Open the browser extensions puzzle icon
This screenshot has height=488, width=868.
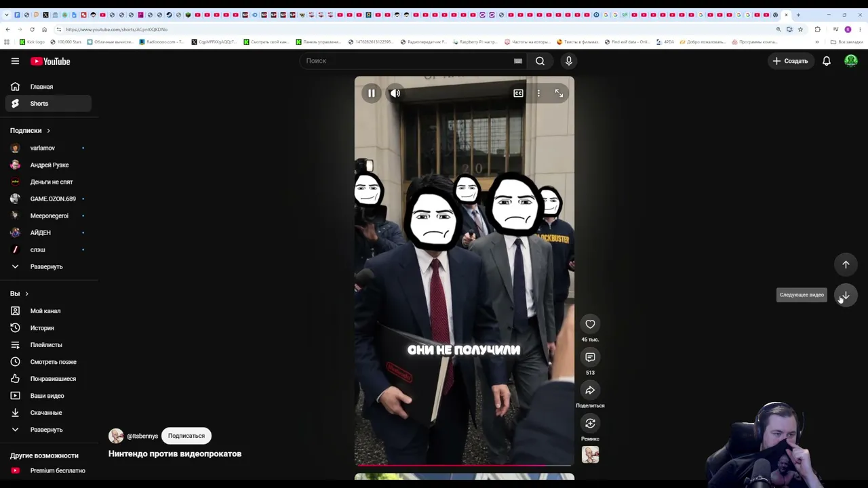coord(817,29)
